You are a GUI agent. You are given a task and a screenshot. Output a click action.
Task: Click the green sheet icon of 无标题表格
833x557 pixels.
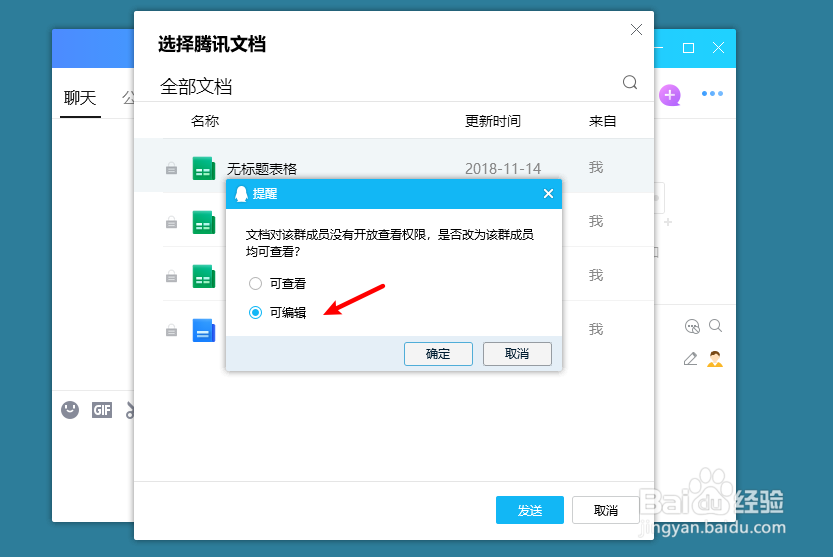coord(203,168)
